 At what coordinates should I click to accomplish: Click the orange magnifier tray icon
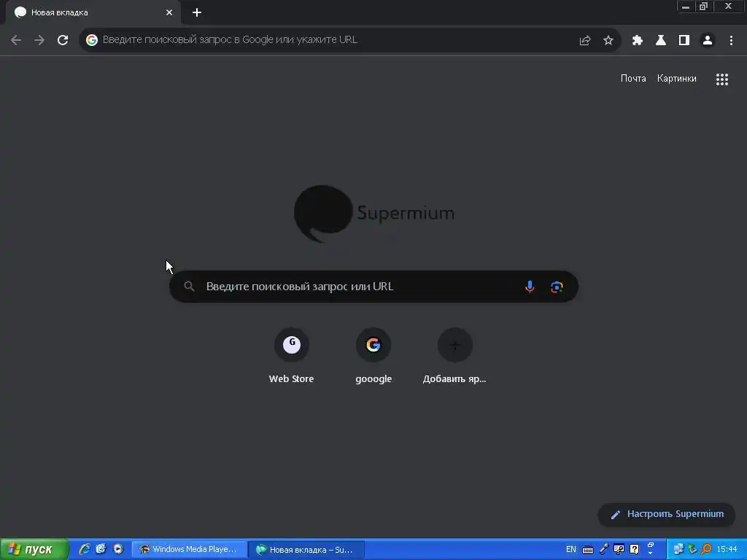[706, 550]
